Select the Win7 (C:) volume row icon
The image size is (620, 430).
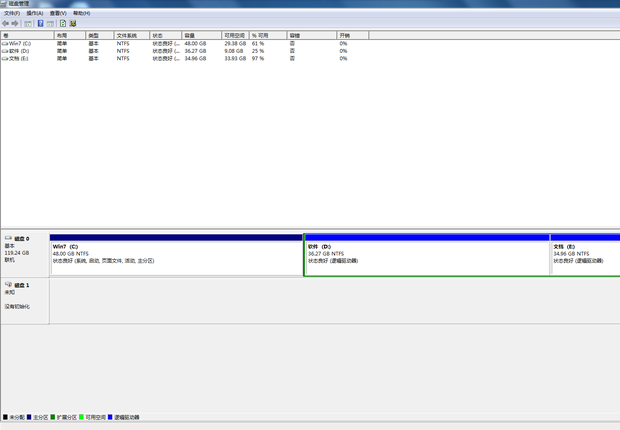tap(5, 44)
